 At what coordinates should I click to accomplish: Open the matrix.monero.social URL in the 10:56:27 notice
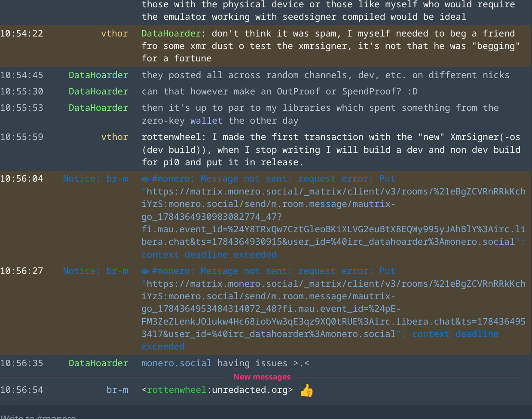(x=333, y=309)
